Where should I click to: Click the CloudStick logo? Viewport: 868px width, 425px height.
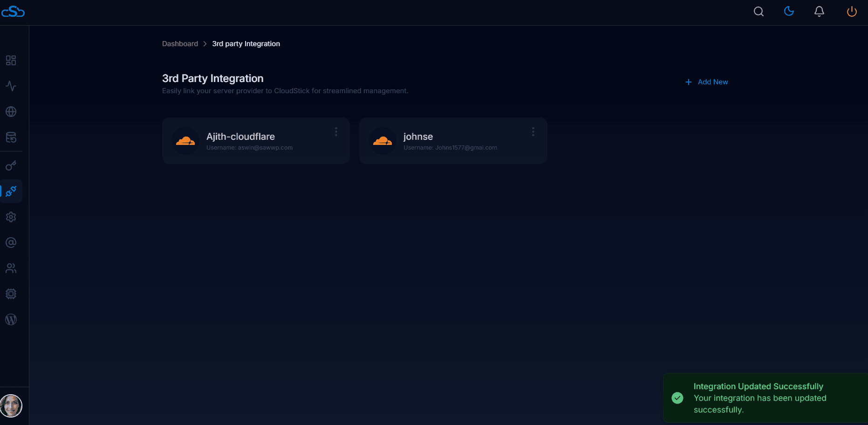13,12
